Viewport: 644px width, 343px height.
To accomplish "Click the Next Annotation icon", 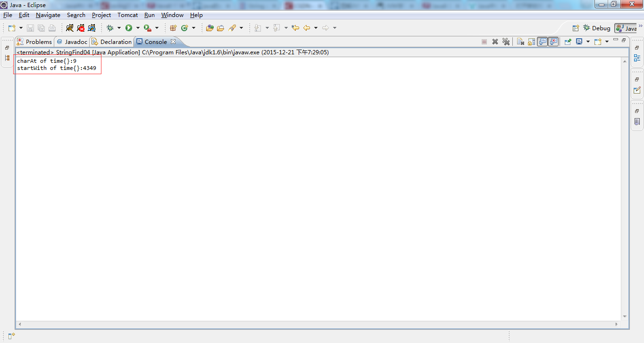I will tap(258, 28).
